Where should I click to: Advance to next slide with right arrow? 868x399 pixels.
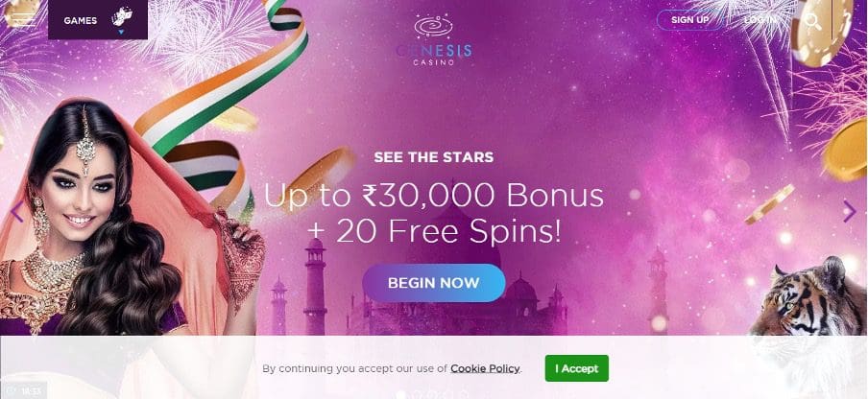coord(850,211)
